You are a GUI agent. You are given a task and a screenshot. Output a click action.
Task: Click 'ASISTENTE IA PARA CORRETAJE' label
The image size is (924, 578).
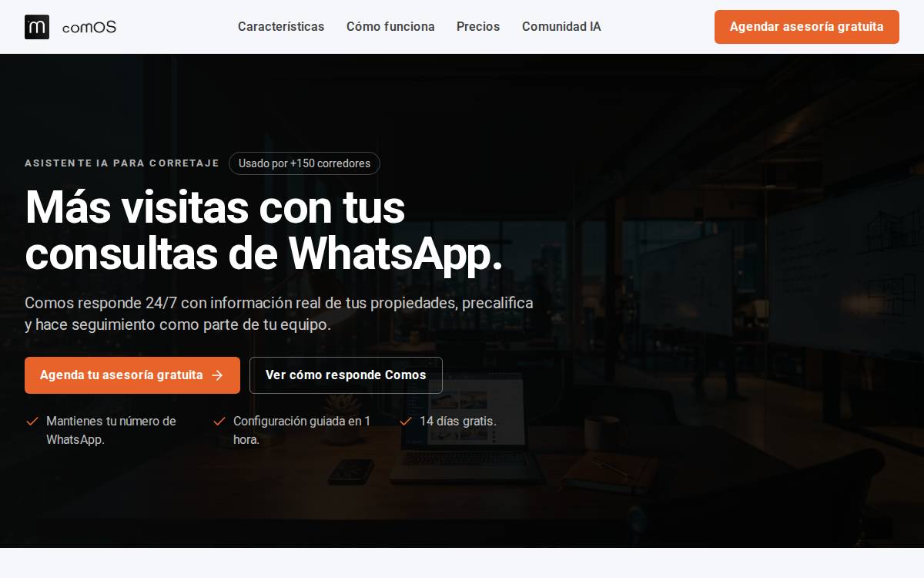click(122, 163)
